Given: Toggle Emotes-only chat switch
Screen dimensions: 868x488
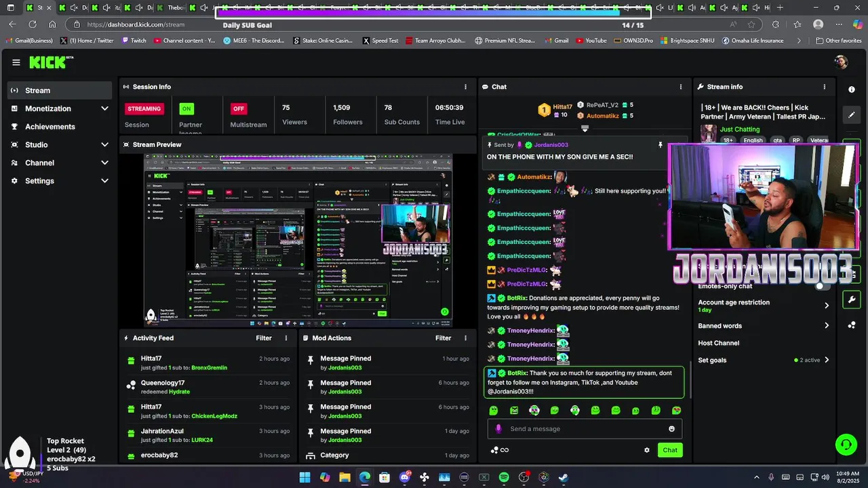Looking at the screenshot, I should [x=822, y=286].
